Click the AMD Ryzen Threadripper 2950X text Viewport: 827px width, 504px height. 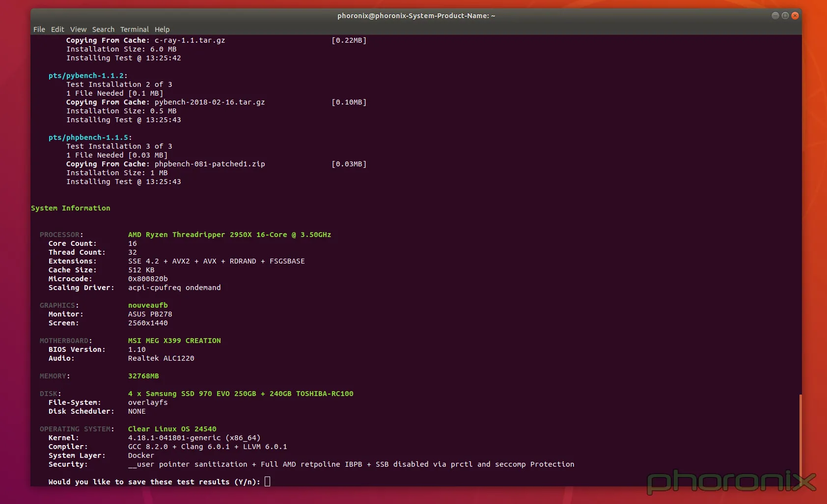(229, 235)
